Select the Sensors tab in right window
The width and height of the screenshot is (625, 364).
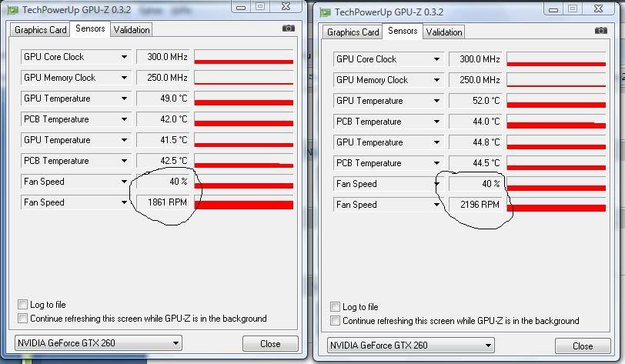tap(403, 31)
